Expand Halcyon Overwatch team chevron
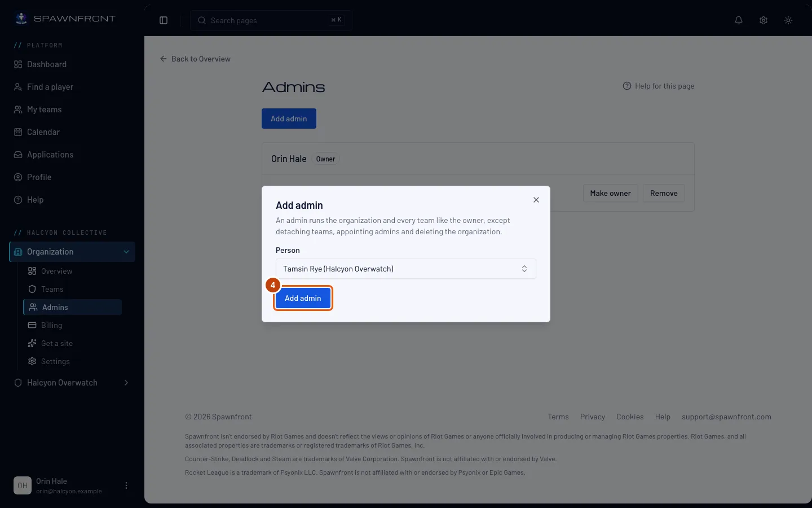This screenshot has height=508, width=812. [126, 383]
